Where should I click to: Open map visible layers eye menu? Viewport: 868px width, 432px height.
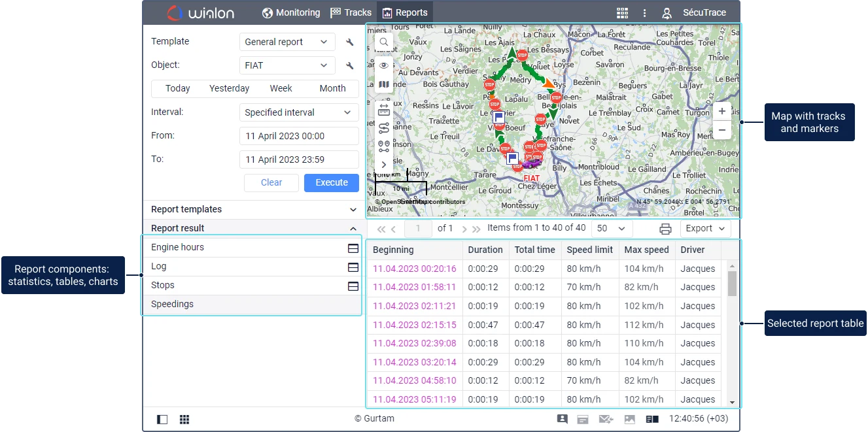click(384, 65)
